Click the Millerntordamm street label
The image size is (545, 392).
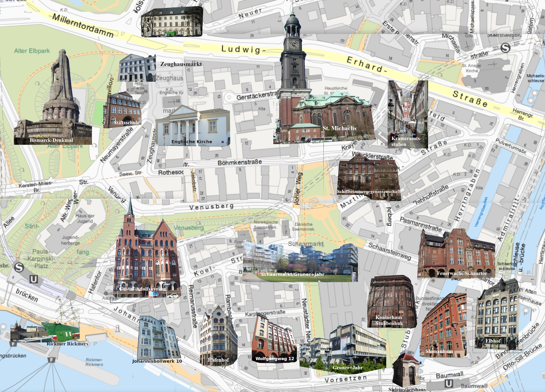[x=83, y=25]
